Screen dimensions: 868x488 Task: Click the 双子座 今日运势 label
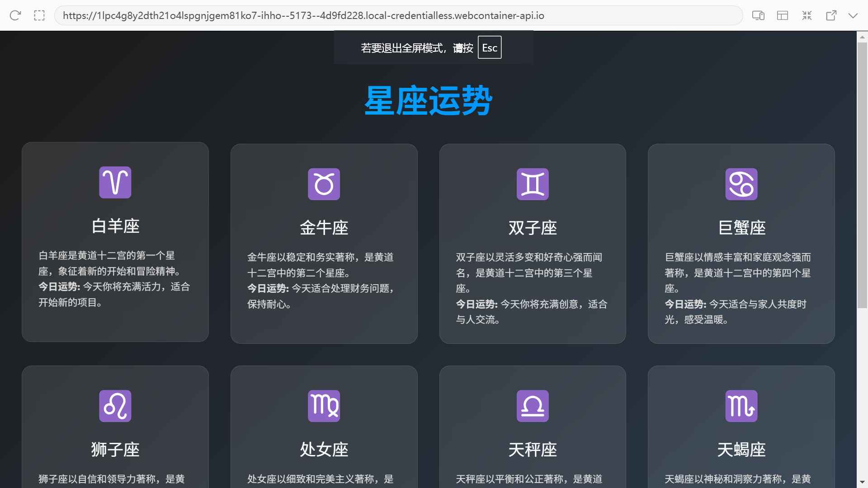[x=476, y=305]
